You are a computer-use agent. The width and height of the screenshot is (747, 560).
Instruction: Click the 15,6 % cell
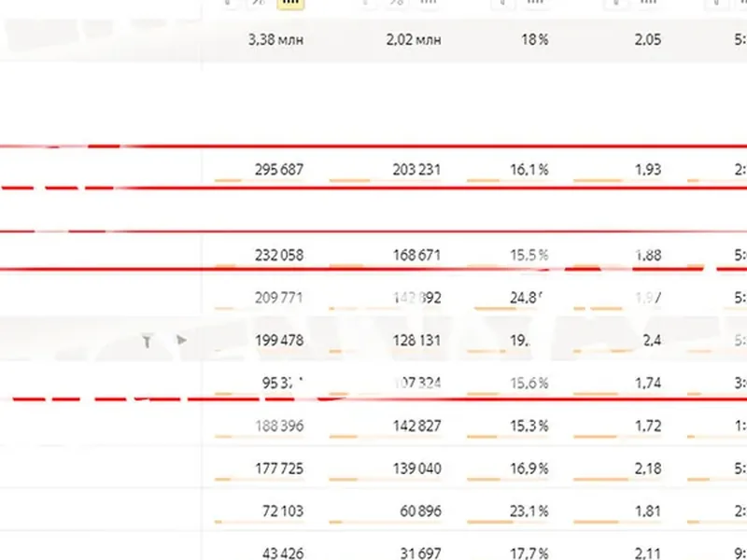(529, 383)
